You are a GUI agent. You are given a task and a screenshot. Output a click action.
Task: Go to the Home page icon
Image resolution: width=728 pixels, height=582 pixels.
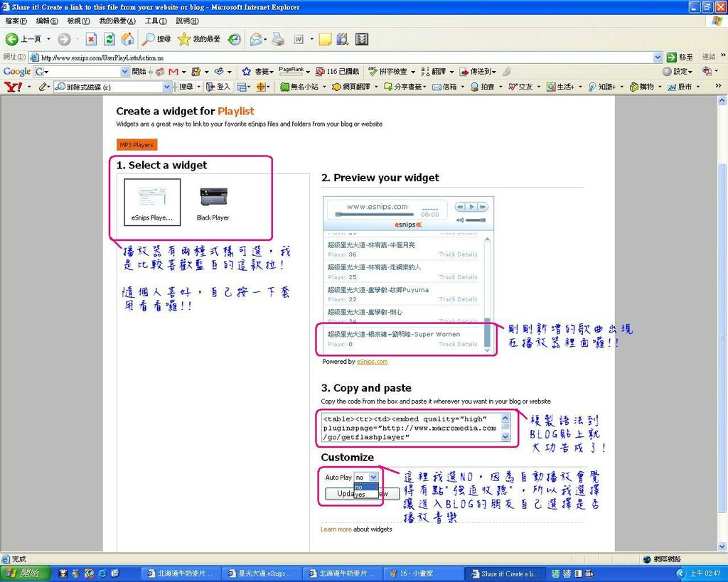(127, 40)
